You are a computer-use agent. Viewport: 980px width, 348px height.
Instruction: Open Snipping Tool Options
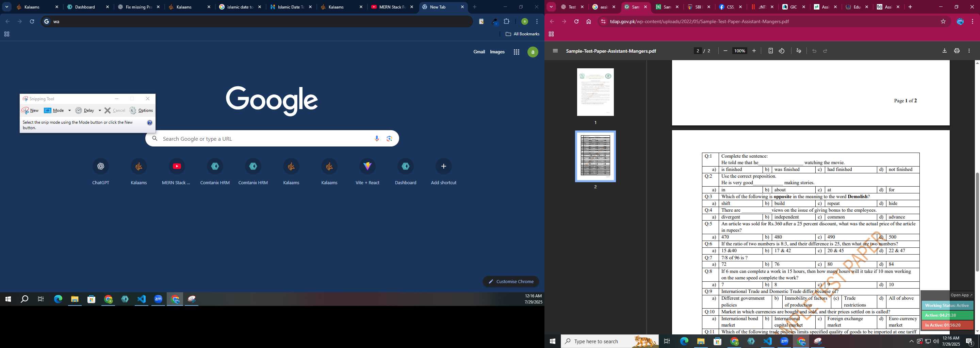[x=141, y=110]
